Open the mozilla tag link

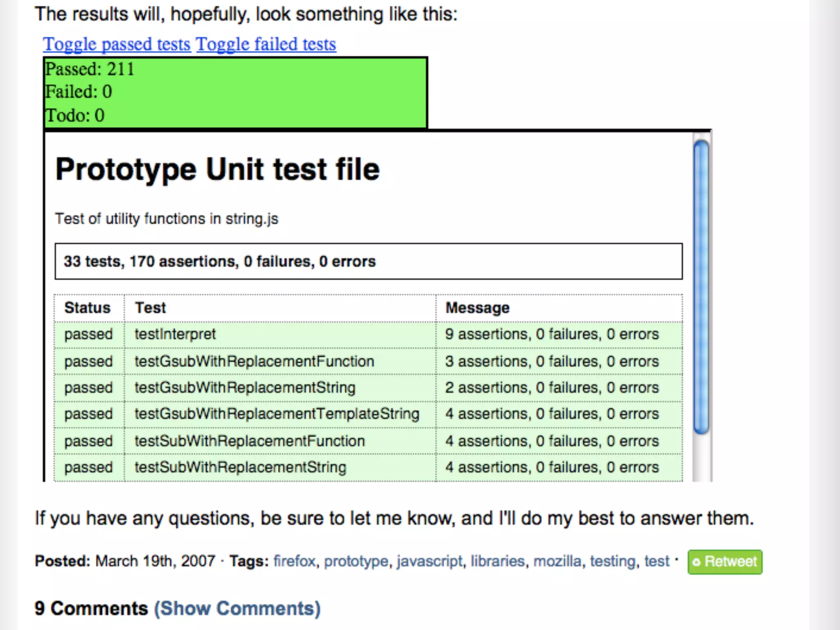coord(557,561)
